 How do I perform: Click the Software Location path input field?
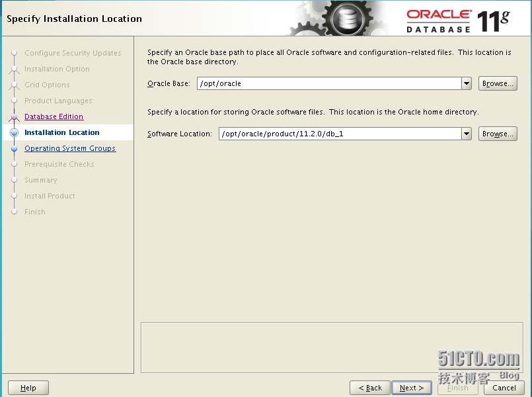(340, 134)
